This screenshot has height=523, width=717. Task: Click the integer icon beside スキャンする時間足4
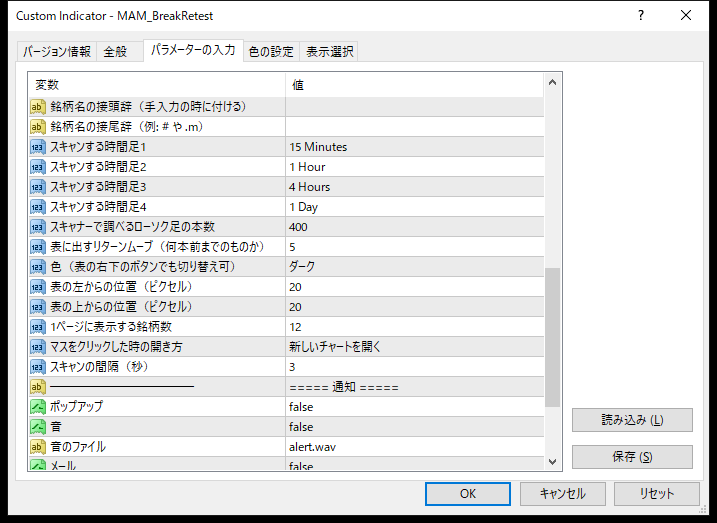38,207
